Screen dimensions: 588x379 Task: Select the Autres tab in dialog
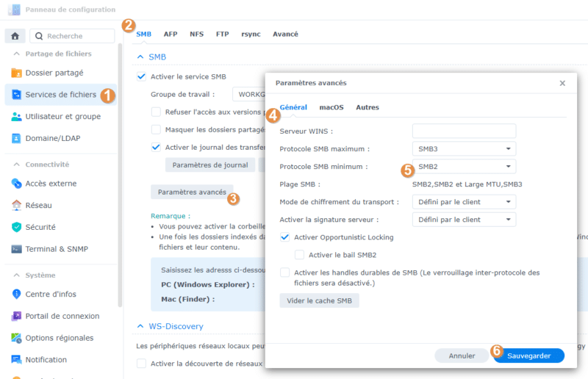[x=367, y=107]
